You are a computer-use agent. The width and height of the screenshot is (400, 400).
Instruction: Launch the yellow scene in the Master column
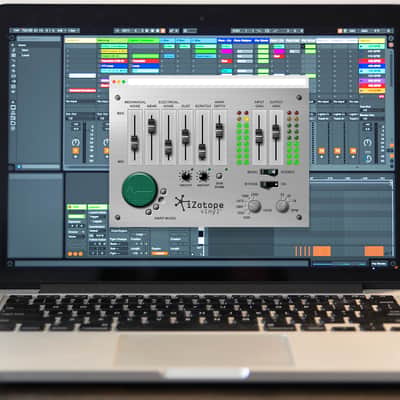[x=372, y=90]
